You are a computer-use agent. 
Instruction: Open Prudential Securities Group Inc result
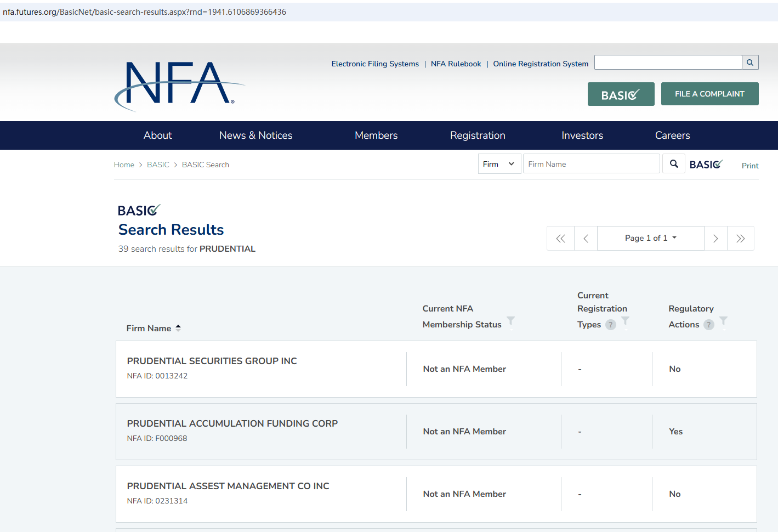coord(212,361)
